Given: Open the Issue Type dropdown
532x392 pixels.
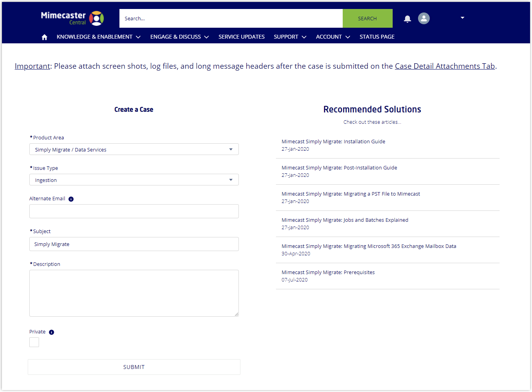Looking at the screenshot, I should pos(134,180).
